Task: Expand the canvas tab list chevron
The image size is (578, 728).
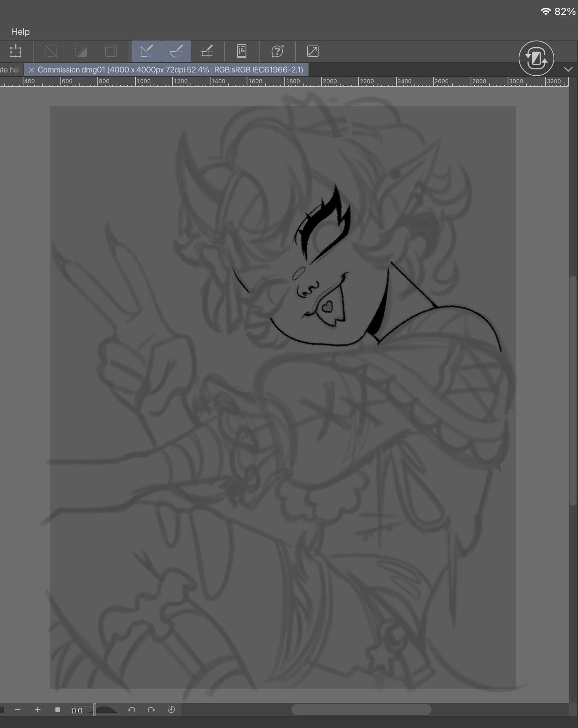Action: pos(568,70)
